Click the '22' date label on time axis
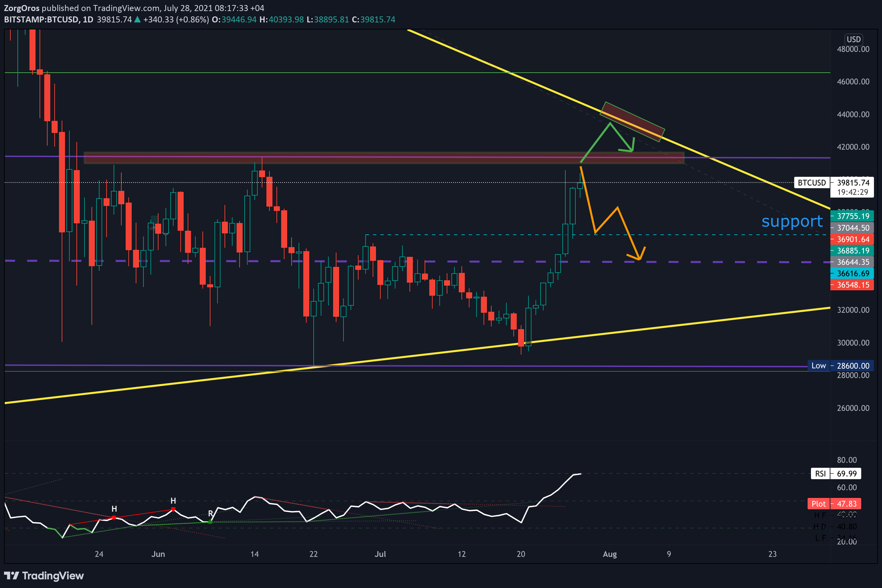Viewport: 882px width, 588px height. pyautogui.click(x=314, y=554)
